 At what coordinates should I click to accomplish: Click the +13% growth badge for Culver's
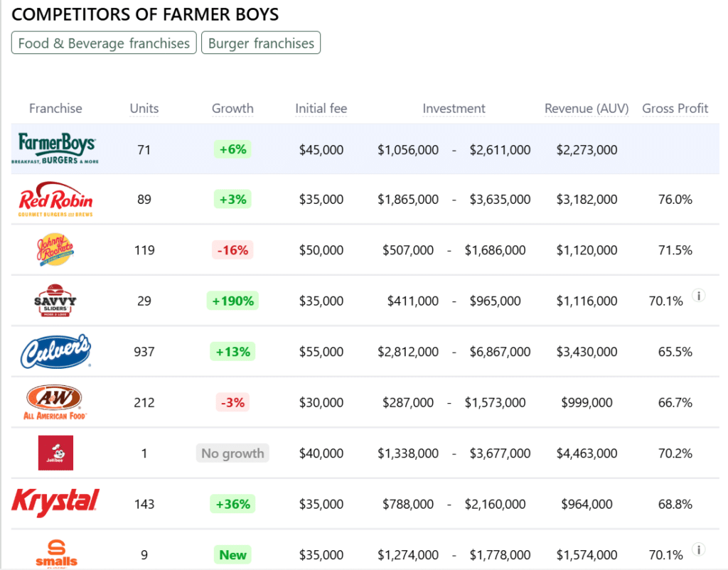[x=232, y=351]
